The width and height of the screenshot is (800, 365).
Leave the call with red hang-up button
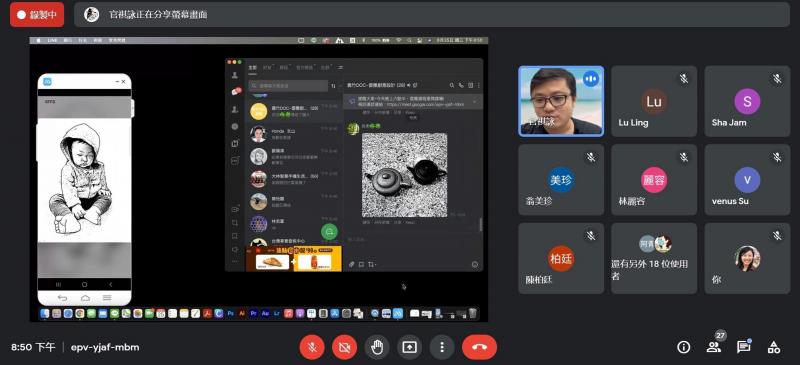point(480,348)
